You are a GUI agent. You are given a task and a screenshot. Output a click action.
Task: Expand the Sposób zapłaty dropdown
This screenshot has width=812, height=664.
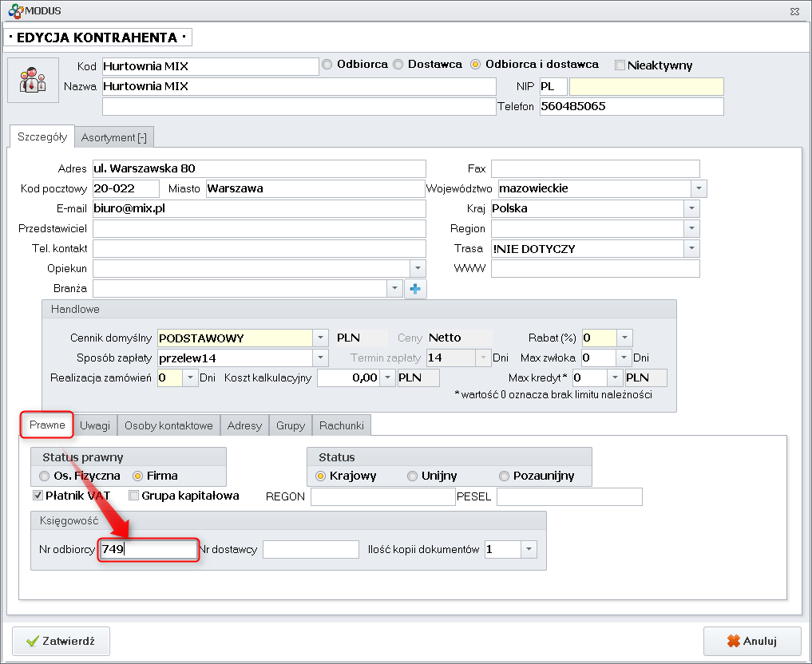point(319,358)
